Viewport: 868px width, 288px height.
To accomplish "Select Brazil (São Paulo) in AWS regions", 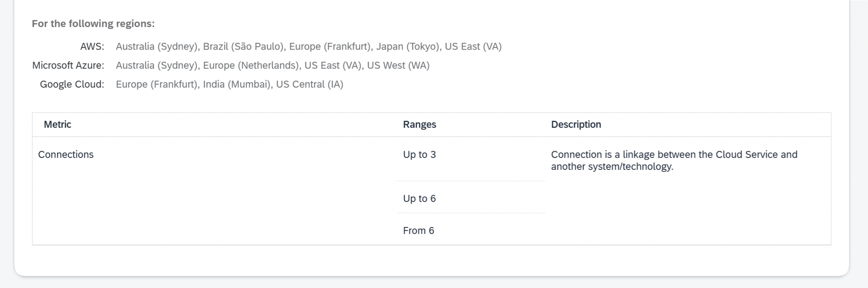I will click(243, 47).
